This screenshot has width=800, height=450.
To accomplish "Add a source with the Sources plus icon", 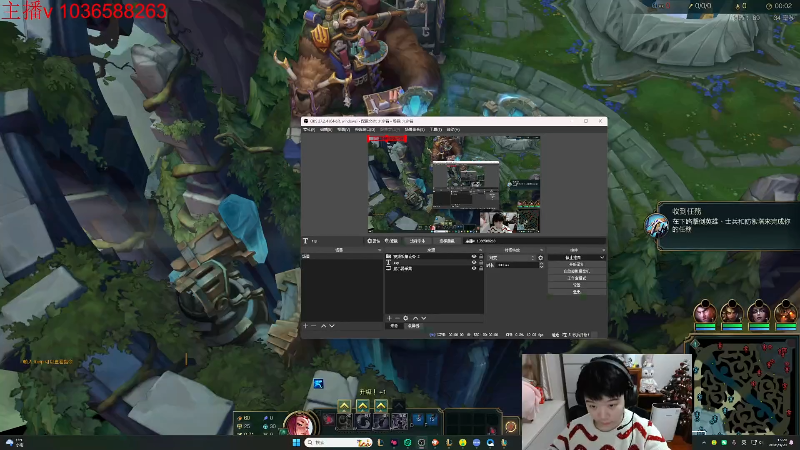I will [x=389, y=318].
